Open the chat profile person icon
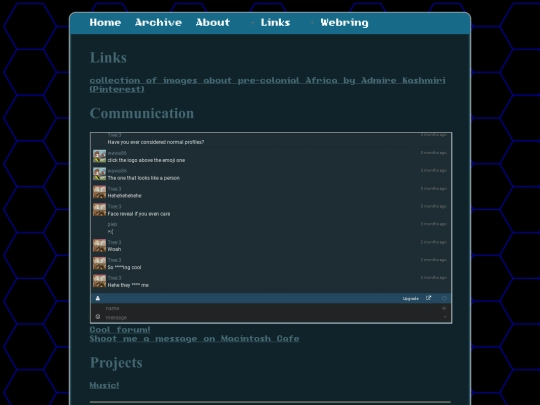540x405 pixels. tap(98, 298)
